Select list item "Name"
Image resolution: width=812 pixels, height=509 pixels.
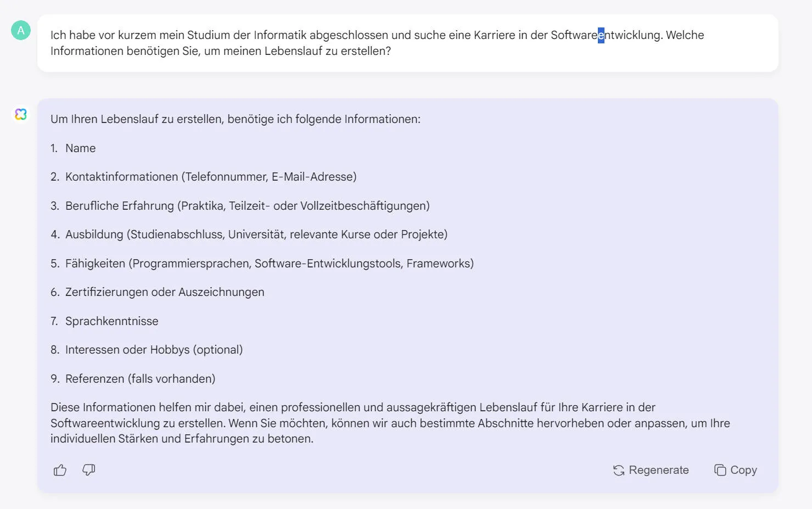[x=80, y=148]
